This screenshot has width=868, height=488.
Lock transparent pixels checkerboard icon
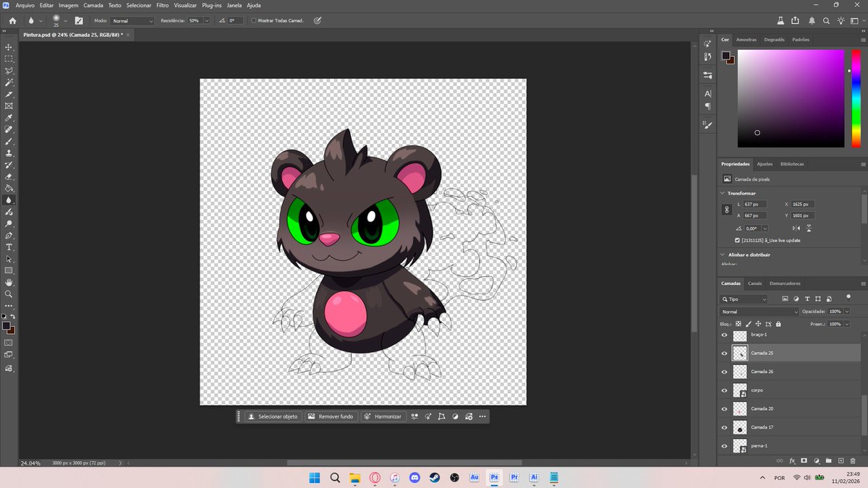[x=739, y=324]
